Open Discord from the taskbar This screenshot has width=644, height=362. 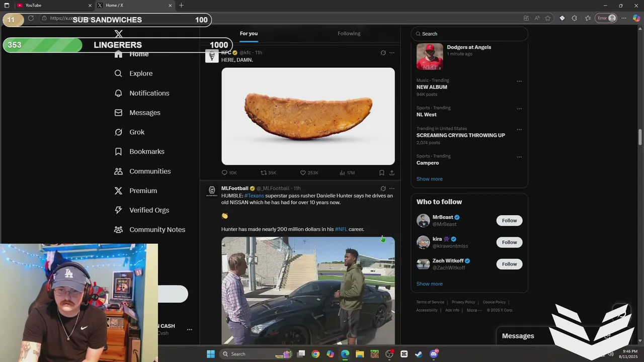(x=434, y=354)
